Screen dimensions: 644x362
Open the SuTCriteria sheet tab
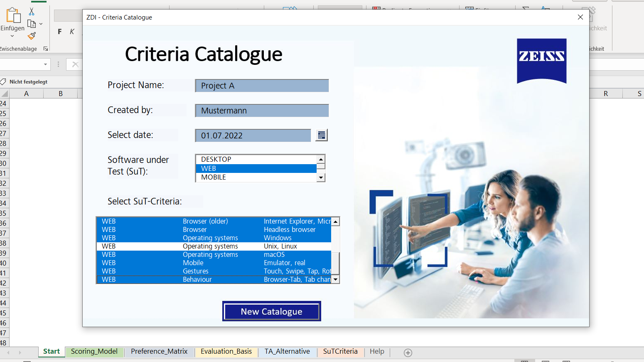click(x=340, y=351)
